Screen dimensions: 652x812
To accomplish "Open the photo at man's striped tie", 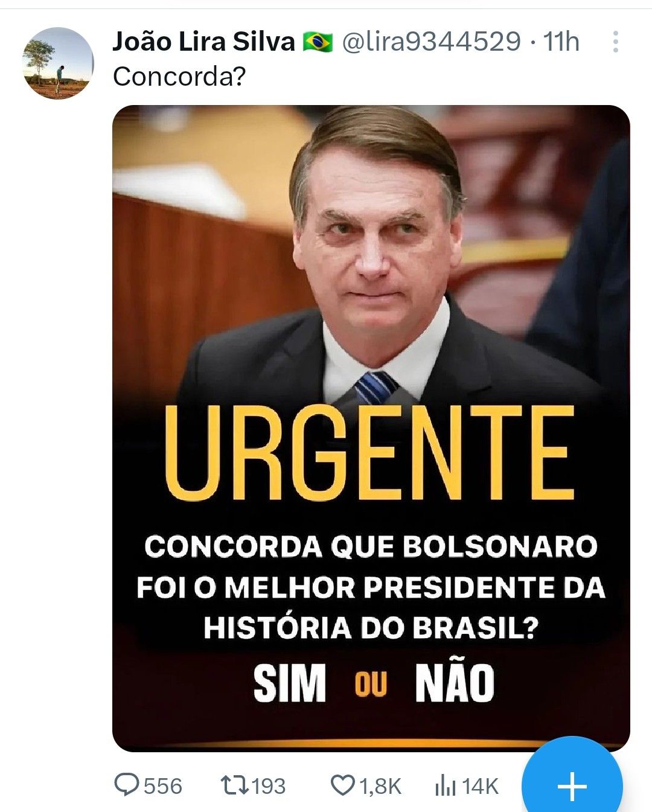I will pyautogui.click(x=376, y=388).
